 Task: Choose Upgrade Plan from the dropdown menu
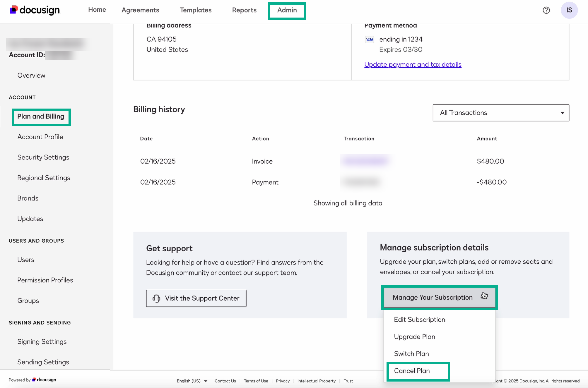point(414,337)
